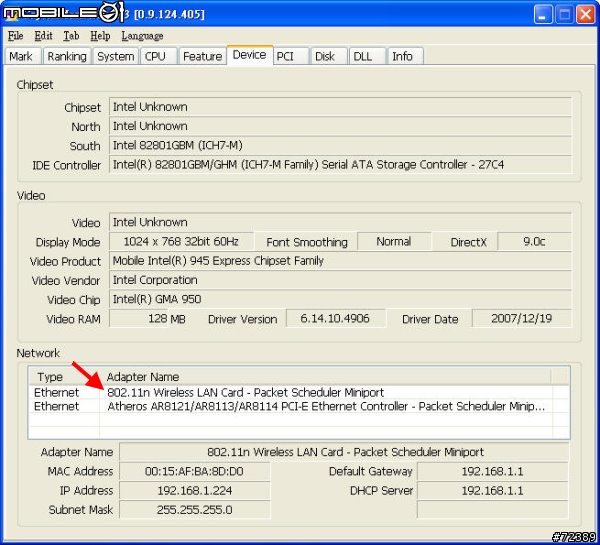This screenshot has height=545, width=600.
Task: Click the Display Mode field 1024 x 768
Action: pyautogui.click(x=181, y=241)
